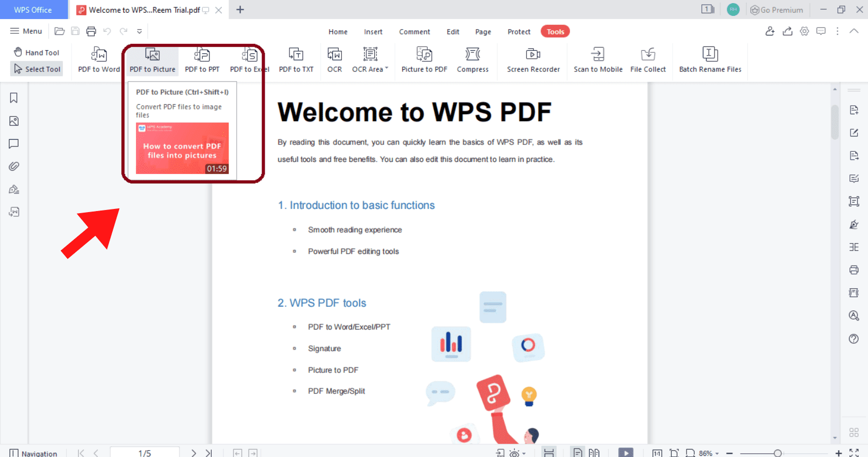868x457 pixels.
Task: Open a new tab with plus button
Action: click(x=240, y=10)
